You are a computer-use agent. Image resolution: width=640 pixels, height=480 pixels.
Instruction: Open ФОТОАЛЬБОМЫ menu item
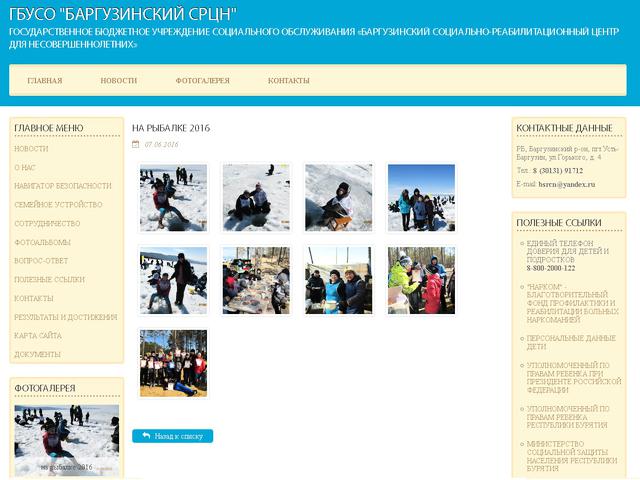[x=42, y=242]
